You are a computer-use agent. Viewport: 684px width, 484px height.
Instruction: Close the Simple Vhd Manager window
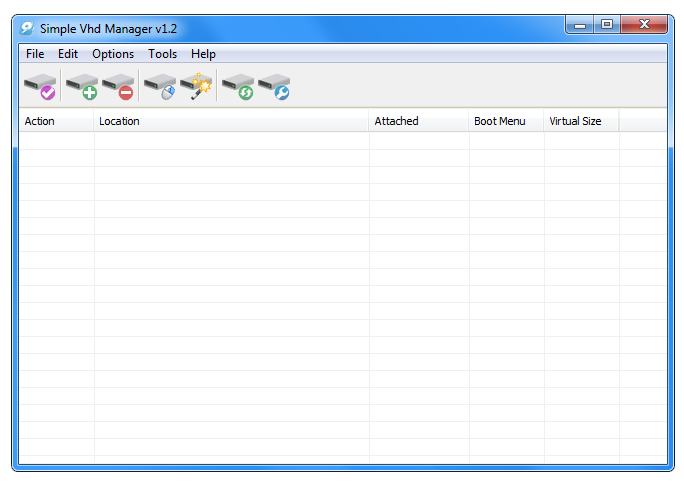click(644, 25)
